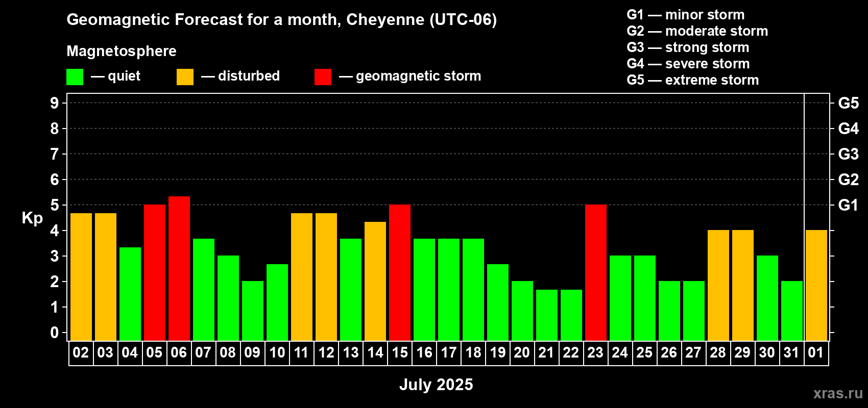868x408 pixels.
Task: Click date label 01 at axis end
Action: (816, 352)
